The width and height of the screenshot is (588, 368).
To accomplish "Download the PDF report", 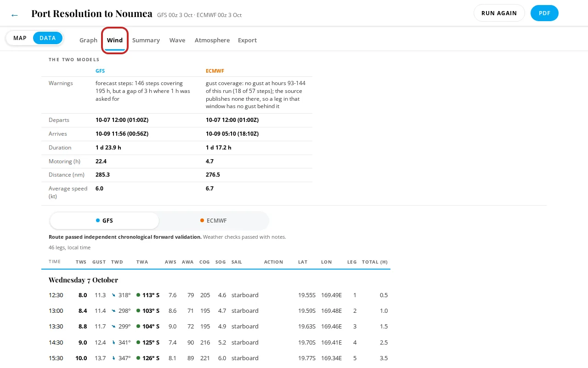I will pos(544,13).
